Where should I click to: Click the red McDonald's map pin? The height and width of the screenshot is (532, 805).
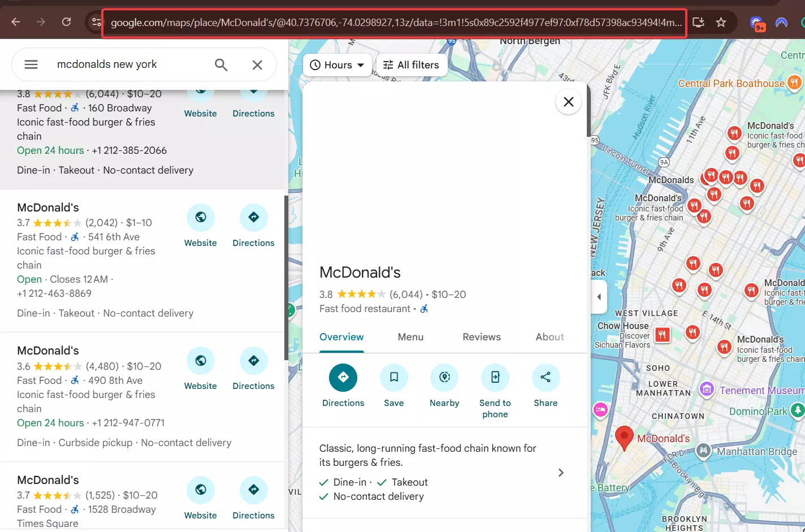coord(624,437)
